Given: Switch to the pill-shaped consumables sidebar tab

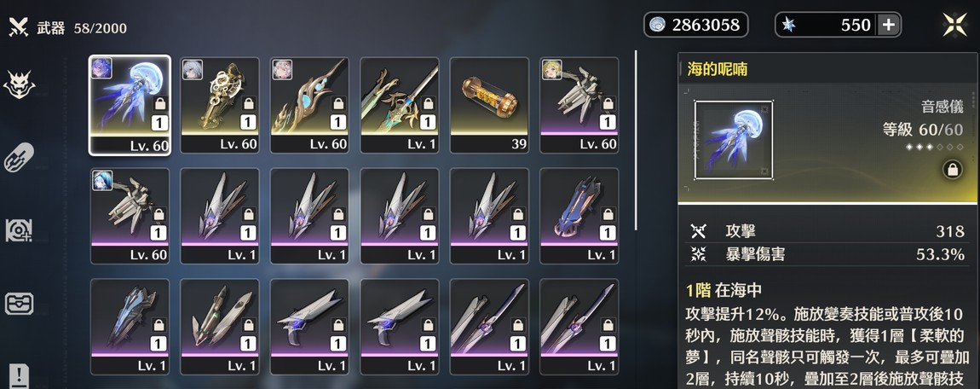Looking at the screenshot, I should 19,157.
